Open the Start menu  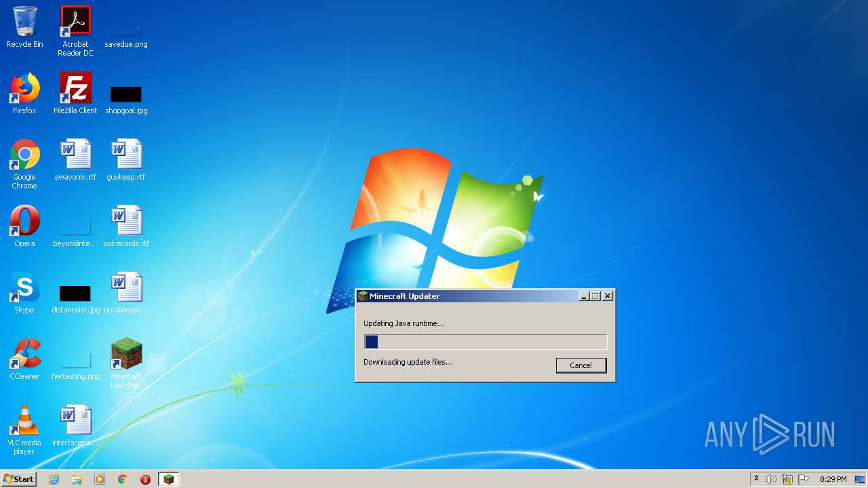(18, 479)
